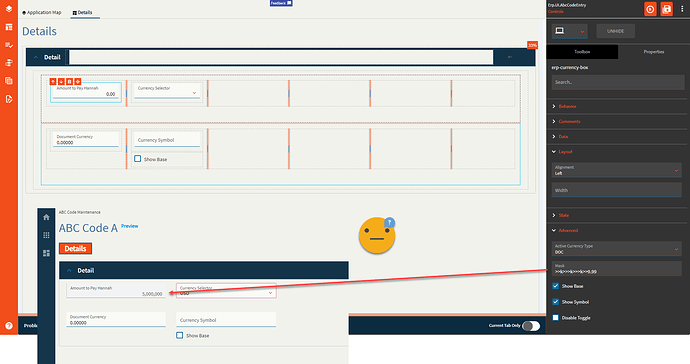
Task: Click the Width input field
Action: pyautogui.click(x=617, y=190)
